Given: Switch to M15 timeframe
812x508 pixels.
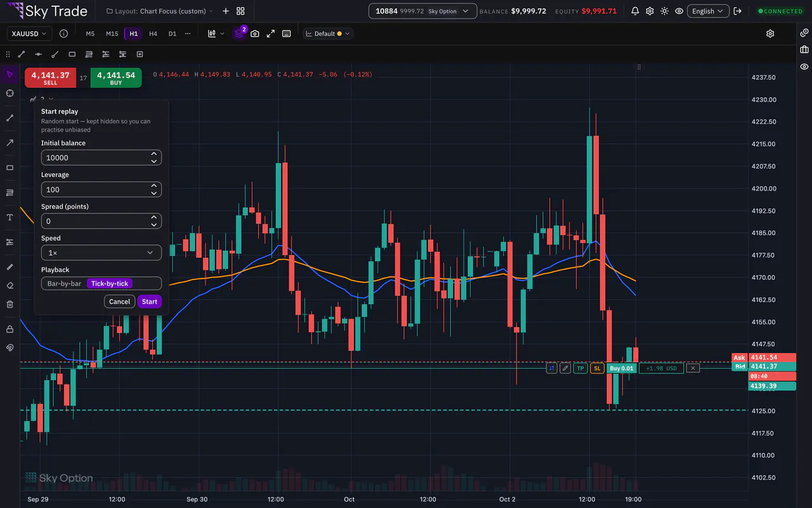Looking at the screenshot, I should pos(112,34).
